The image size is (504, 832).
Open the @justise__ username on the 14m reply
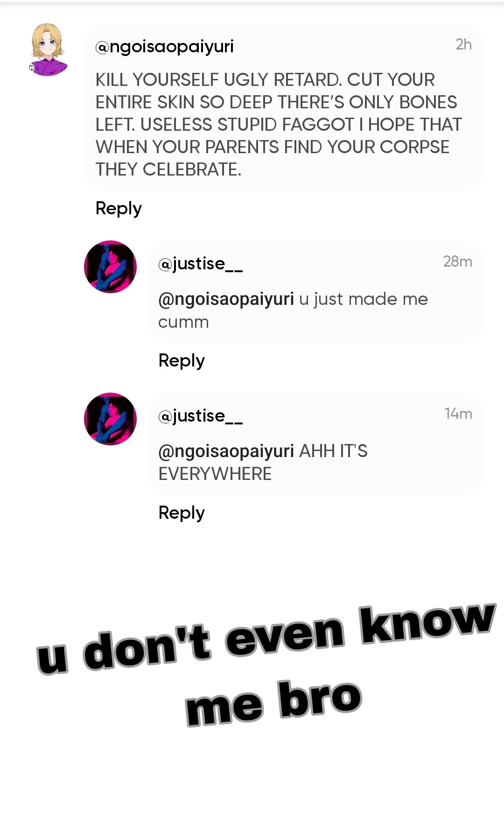coord(201,416)
